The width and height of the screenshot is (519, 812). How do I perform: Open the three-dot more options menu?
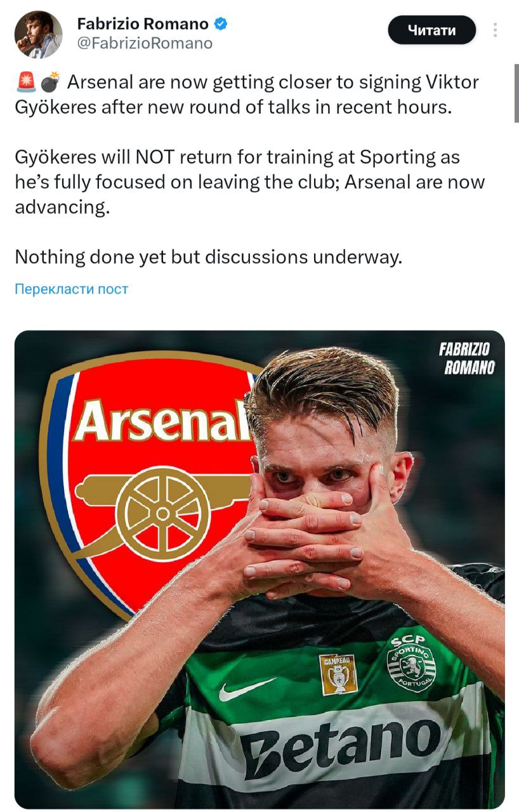495,30
